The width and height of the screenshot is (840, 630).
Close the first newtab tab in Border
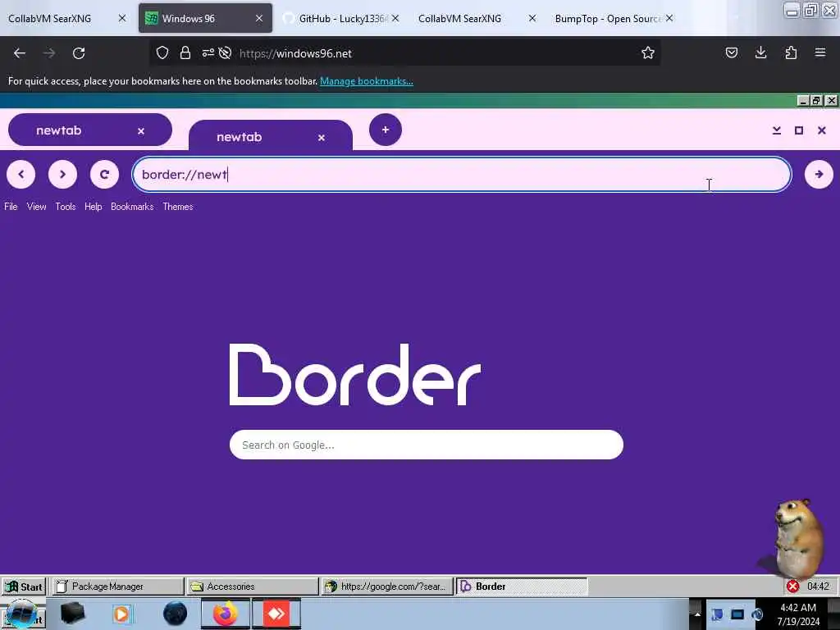141,131
